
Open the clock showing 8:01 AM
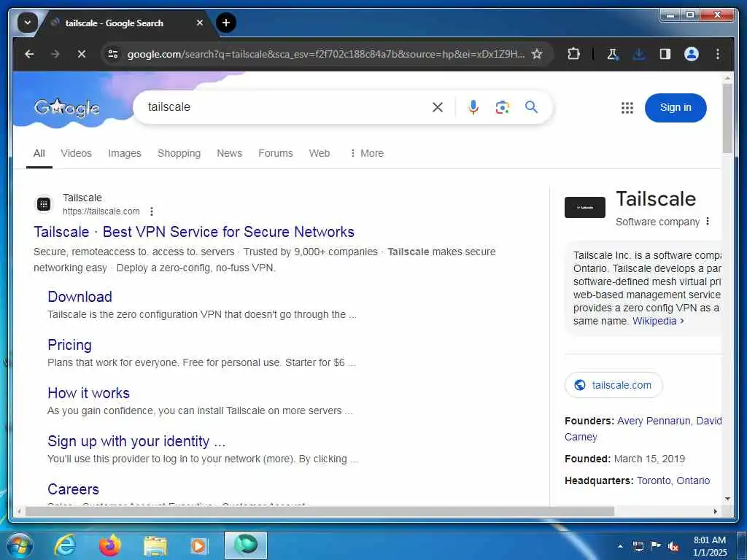click(710, 546)
